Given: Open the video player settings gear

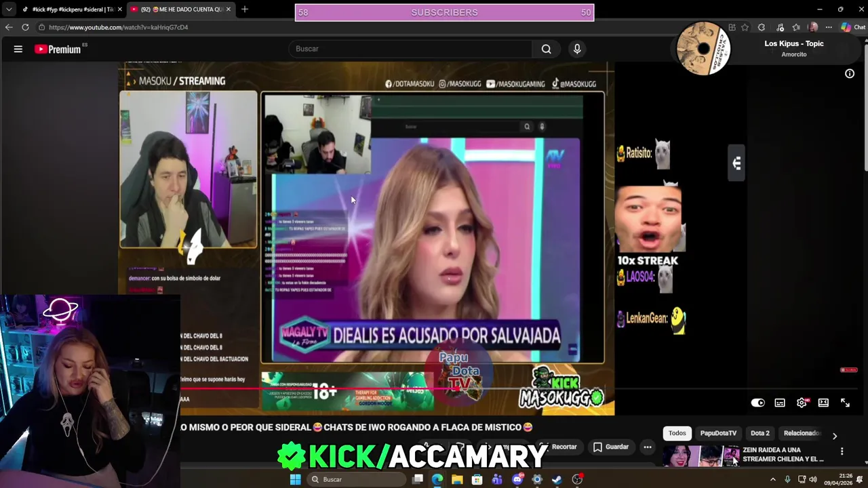Looking at the screenshot, I should pos(802,403).
